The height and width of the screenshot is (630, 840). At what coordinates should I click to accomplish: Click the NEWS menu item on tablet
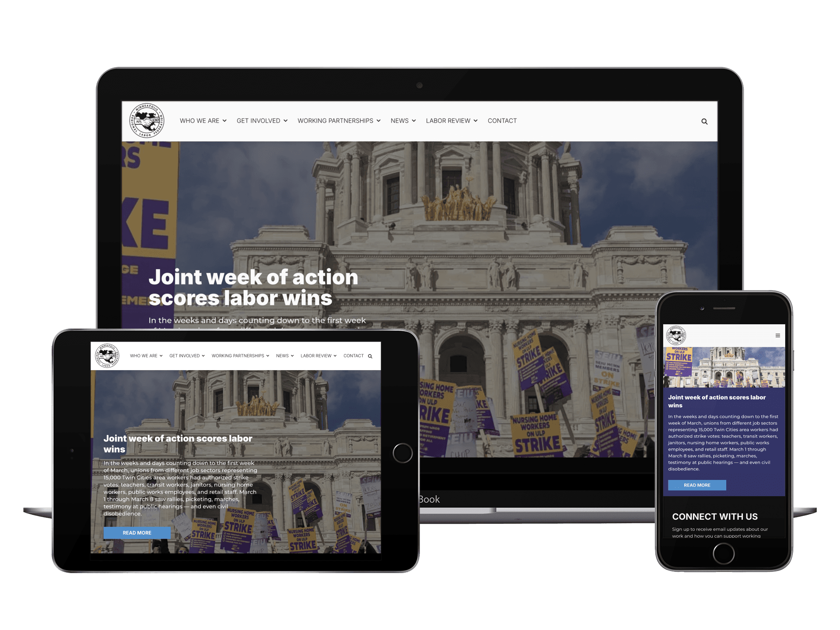coord(282,356)
